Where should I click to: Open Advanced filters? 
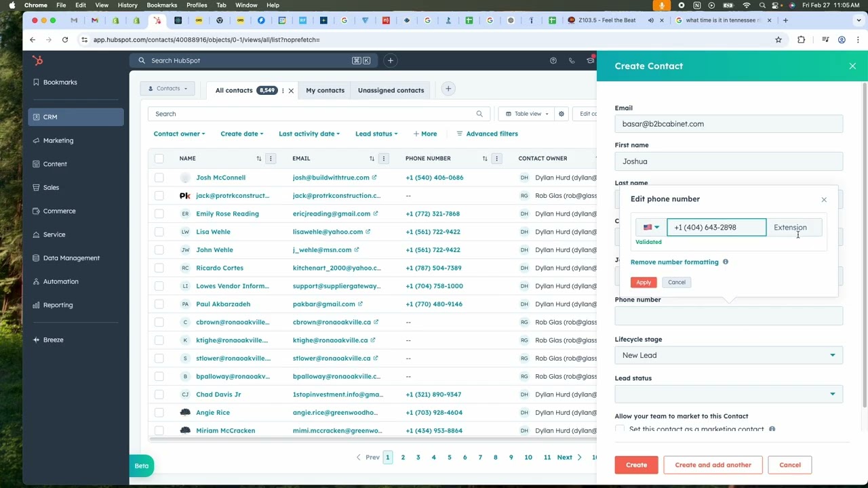tap(487, 134)
